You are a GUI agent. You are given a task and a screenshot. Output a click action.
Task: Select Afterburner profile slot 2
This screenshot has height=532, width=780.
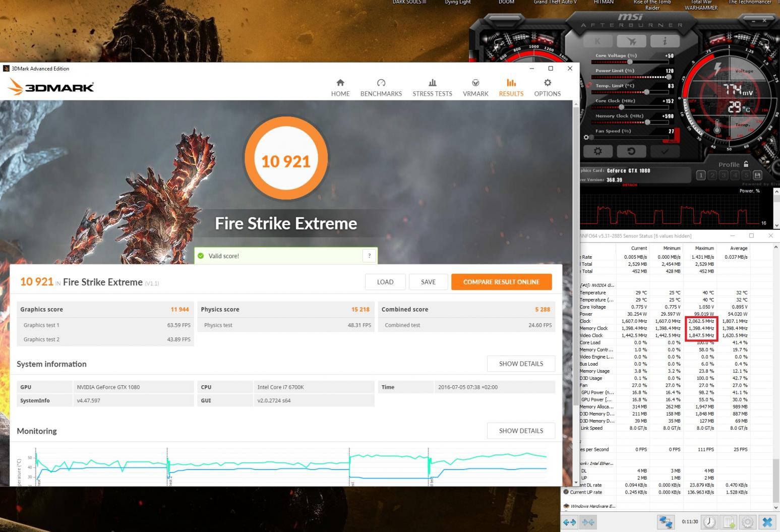point(712,175)
